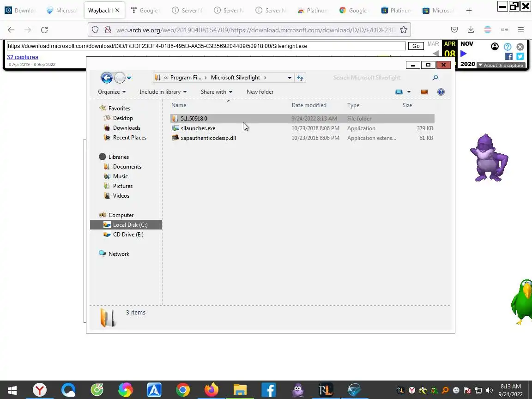Click the About this capture button
The image size is (532, 399).
pyautogui.click(x=501, y=65)
